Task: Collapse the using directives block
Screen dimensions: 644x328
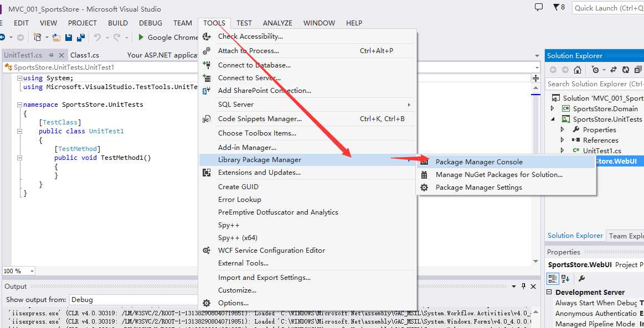Action: click(x=19, y=78)
